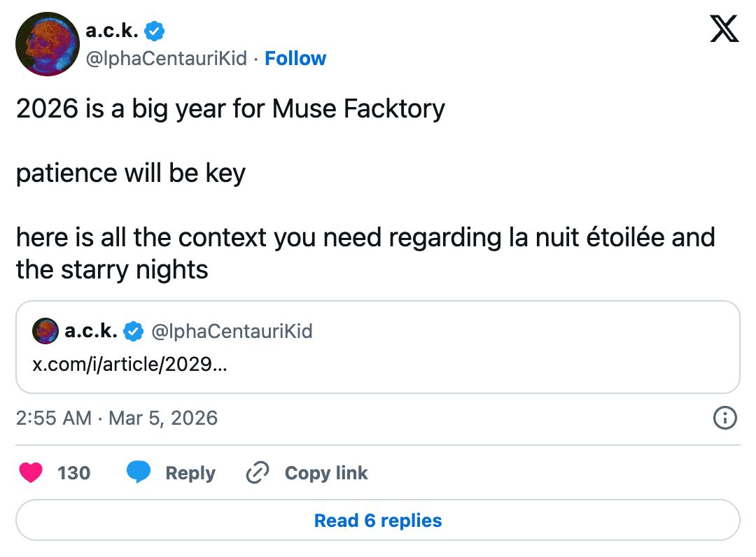Click the X logo icon
This screenshot has height=557, width=756.
(x=724, y=29)
